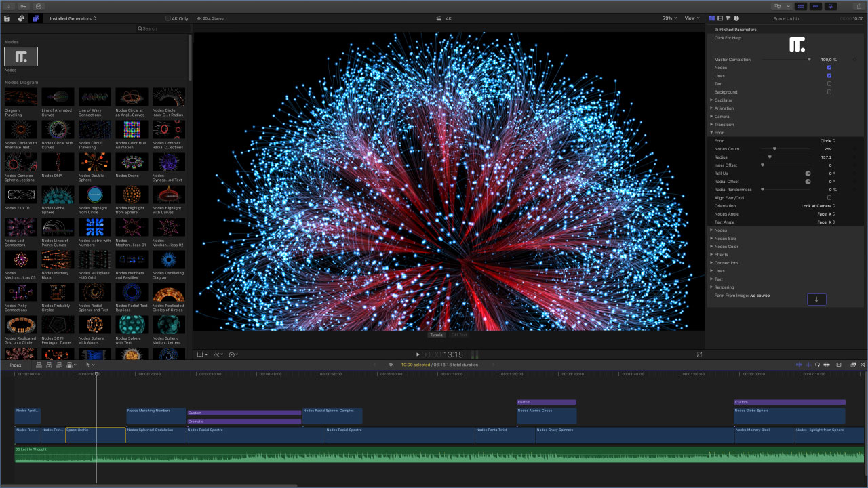Click the timeline Index button
868x488 pixels.
(15, 365)
